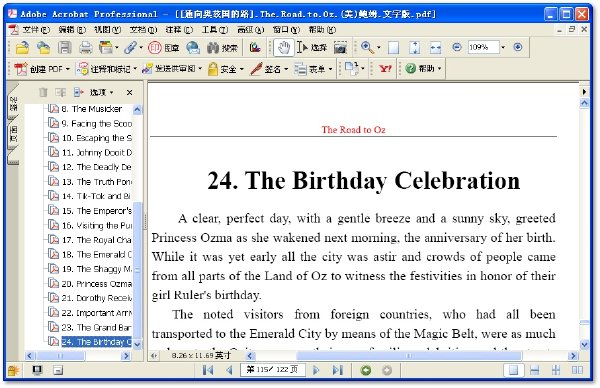
Task: Open the 窗口 menu
Action: point(286,29)
